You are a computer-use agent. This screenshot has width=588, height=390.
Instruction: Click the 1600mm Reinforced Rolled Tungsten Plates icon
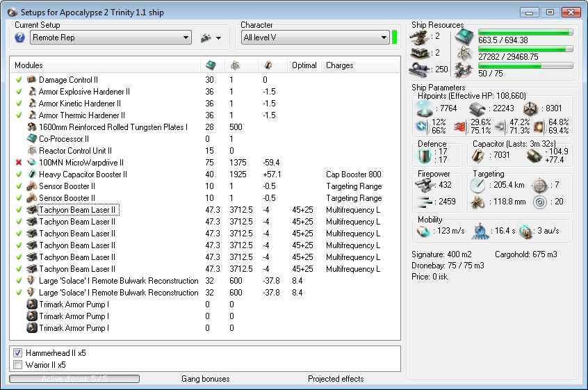pos(32,127)
